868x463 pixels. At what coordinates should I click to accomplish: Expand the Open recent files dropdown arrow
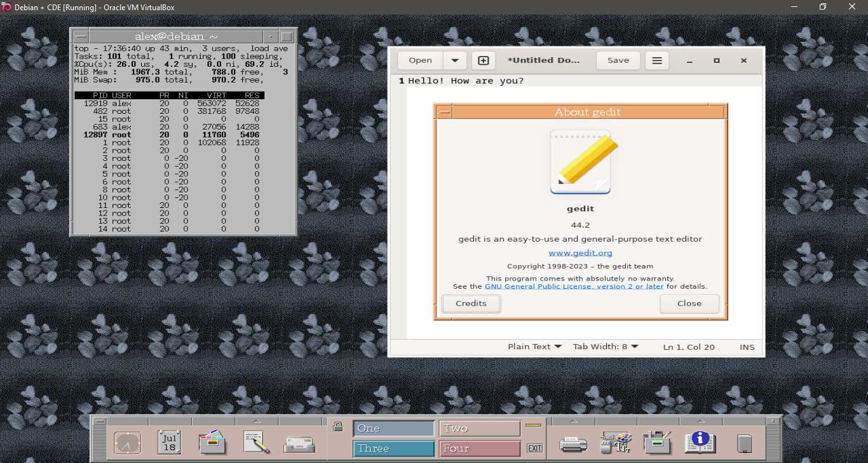(x=455, y=60)
